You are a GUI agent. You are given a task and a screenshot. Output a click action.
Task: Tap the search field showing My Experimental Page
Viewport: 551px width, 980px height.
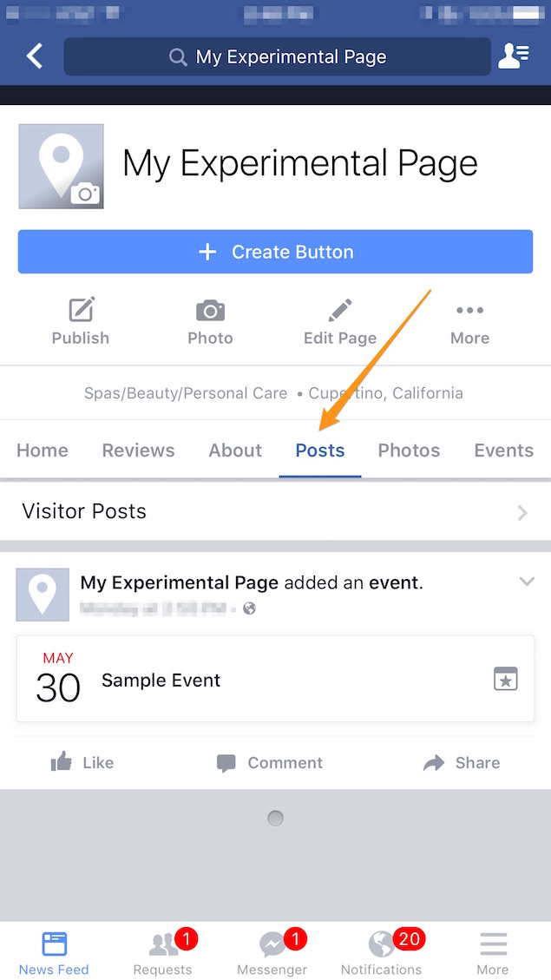[277, 55]
